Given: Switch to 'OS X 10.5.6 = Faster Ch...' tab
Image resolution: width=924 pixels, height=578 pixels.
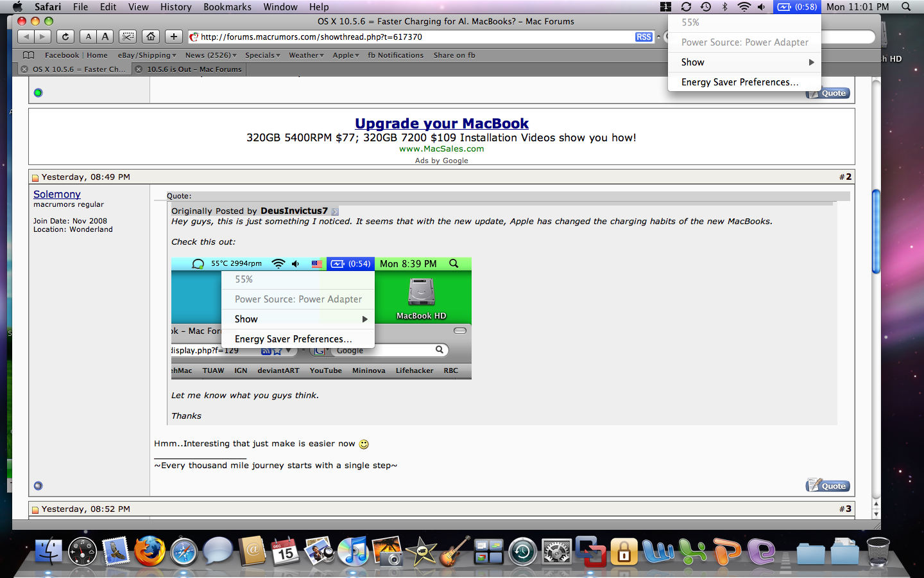Looking at the screenshot, I should point(79,69).
